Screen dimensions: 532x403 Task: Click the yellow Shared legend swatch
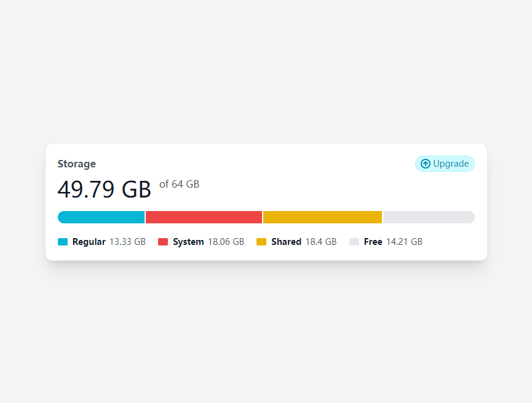pyautogui.click(x=261, y=242)
